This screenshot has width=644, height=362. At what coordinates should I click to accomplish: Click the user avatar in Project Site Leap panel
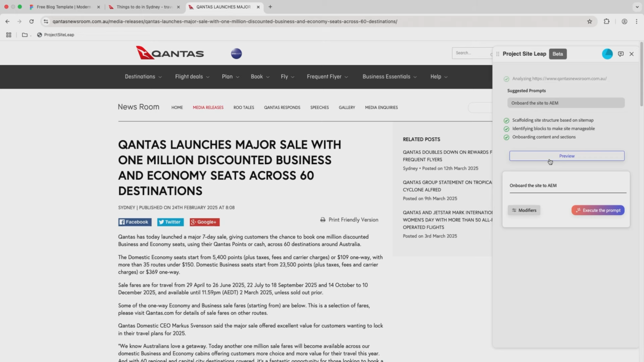(607, 54)
